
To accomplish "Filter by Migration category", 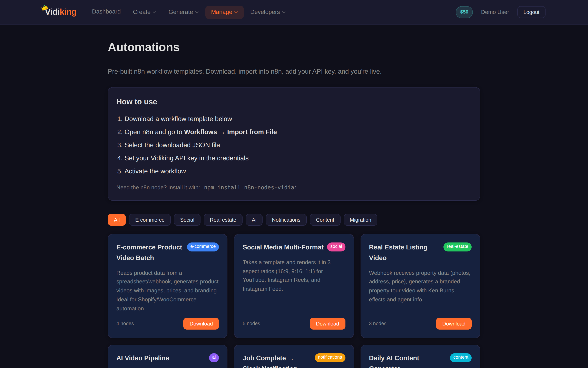I will pyautogui.click(x=360, y=220).
